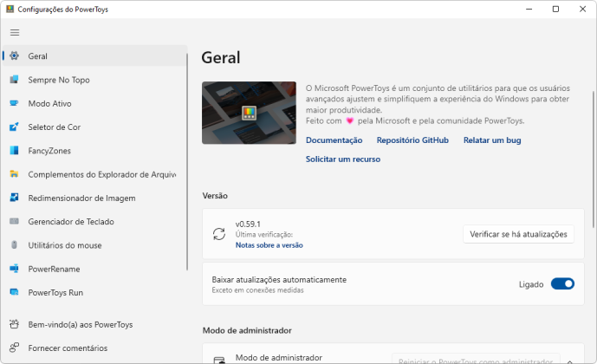This screenshot has width=597, height=364.
Task: Click the Última verificação text
Action: pyautogui.click(x=264, y=235)
